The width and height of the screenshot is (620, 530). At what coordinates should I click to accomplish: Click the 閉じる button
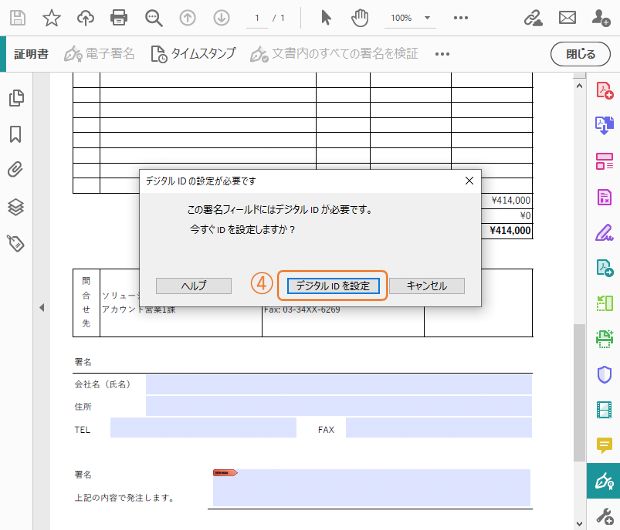(x=580, y=54)
